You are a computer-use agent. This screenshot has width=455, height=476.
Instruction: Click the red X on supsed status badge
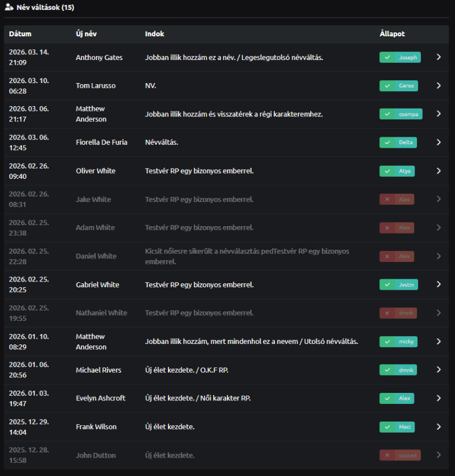[x=387, y=455]
